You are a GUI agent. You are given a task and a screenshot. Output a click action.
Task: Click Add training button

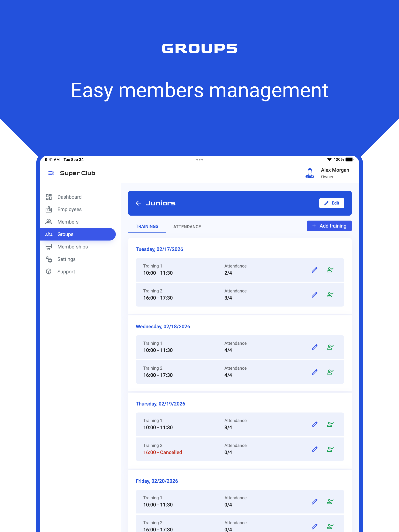pyautogui.click(x=329, y=226)
